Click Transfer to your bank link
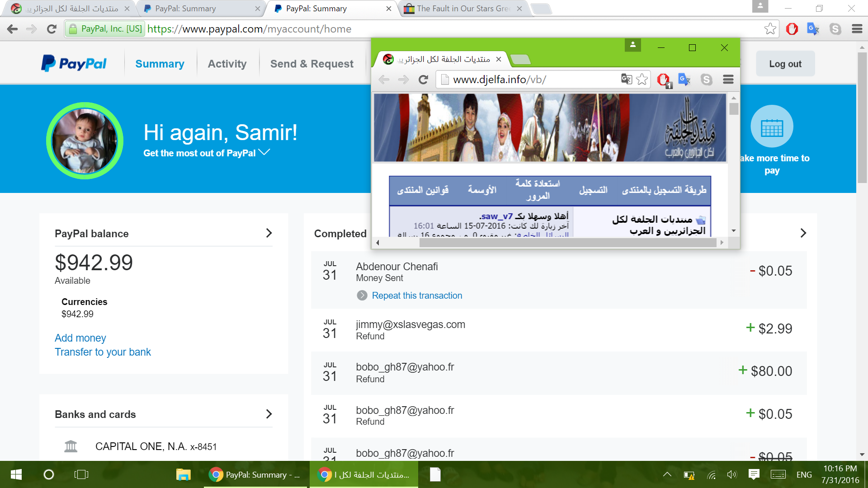 [103, 352]
